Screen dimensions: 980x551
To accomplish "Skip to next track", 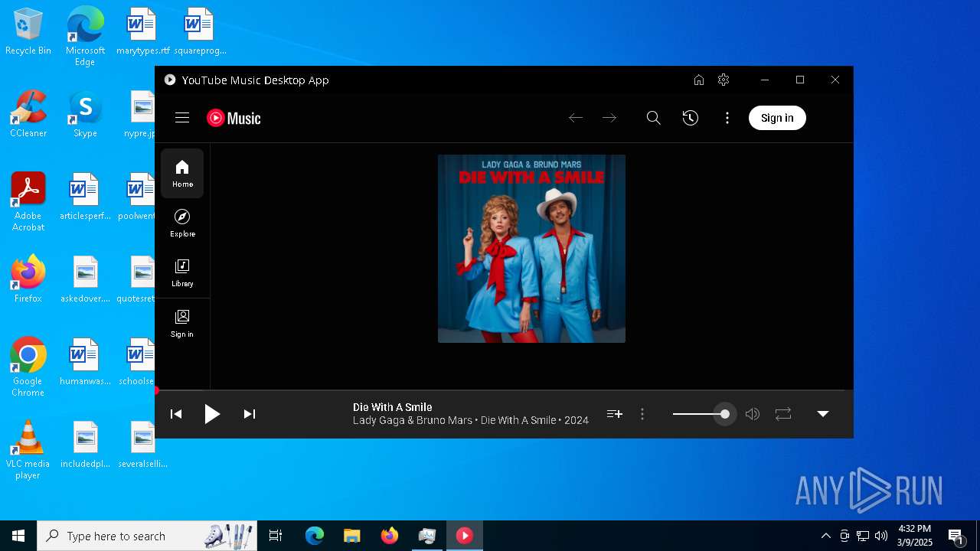I will click(250, 414).
